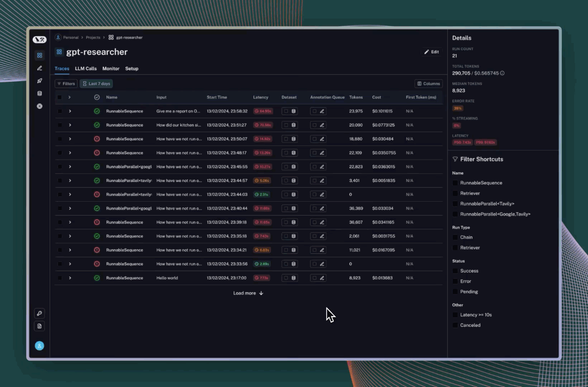Tick the Latency >= 10s filter
The width and height of the screenshot is (588, 387).
[x=455, y=315]
